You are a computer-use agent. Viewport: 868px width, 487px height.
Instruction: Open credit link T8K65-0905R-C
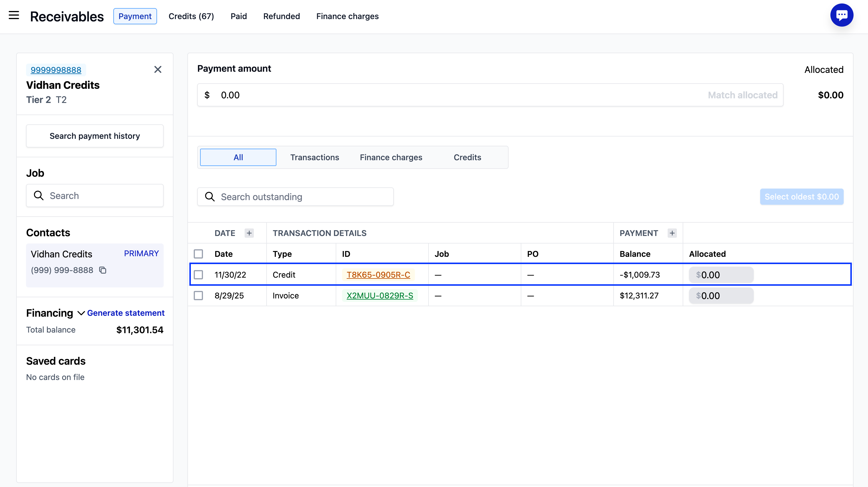point(378,275)
